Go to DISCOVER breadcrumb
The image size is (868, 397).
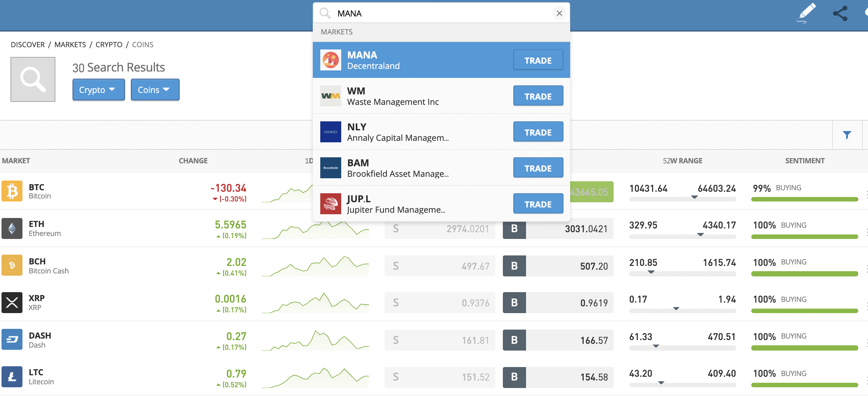(x=28, y=45)
